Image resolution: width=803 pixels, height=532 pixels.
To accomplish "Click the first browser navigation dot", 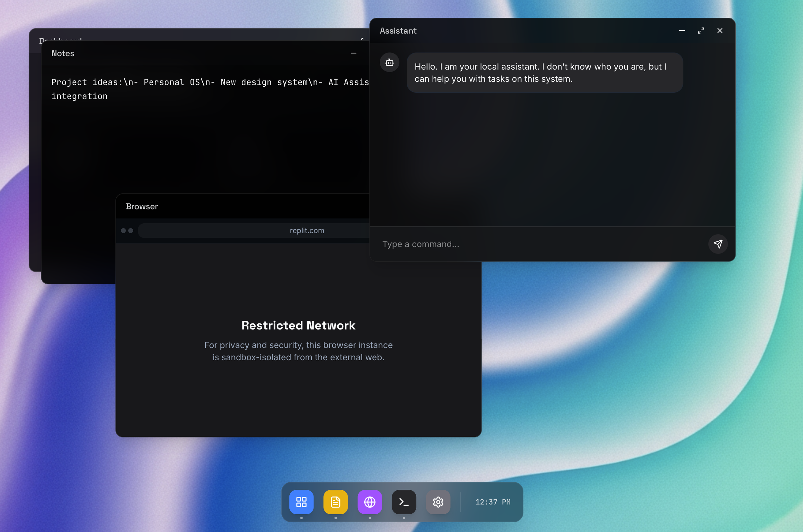I will 123,231.
